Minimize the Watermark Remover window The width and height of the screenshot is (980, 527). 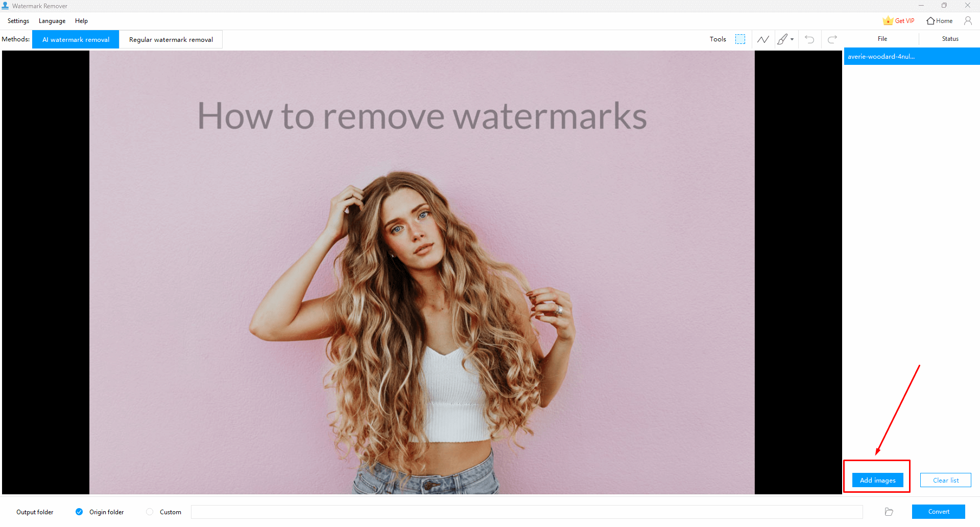click(921, 6)
